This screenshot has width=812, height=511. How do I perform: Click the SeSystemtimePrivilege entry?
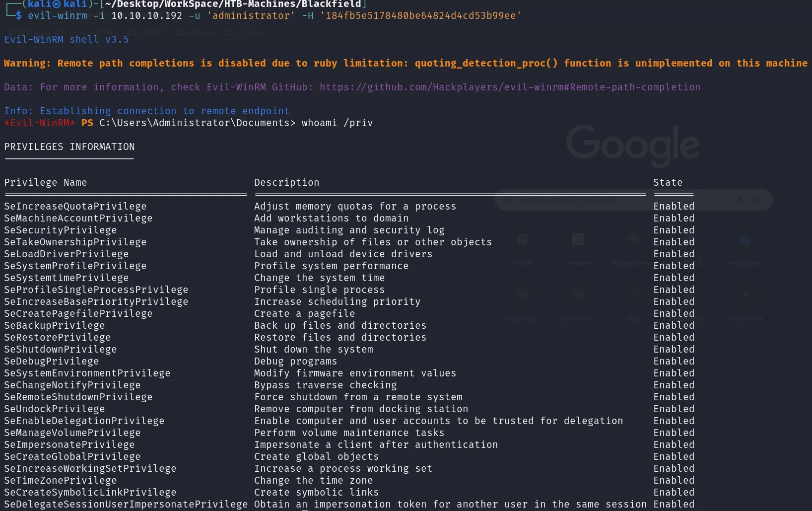click(x=67, y=278)
